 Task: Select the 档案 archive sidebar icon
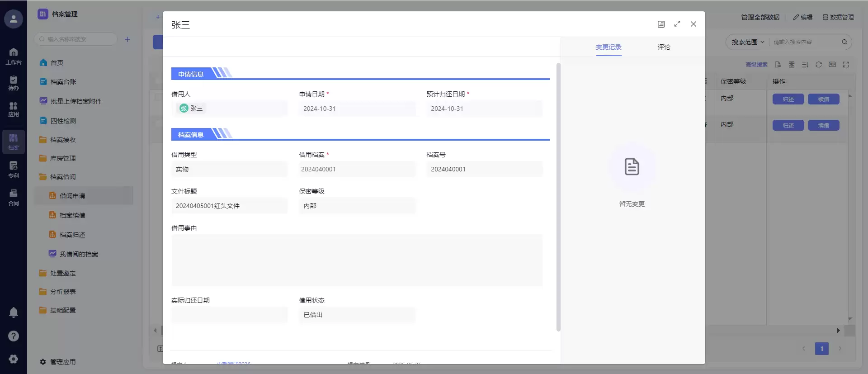click(14, 142)
